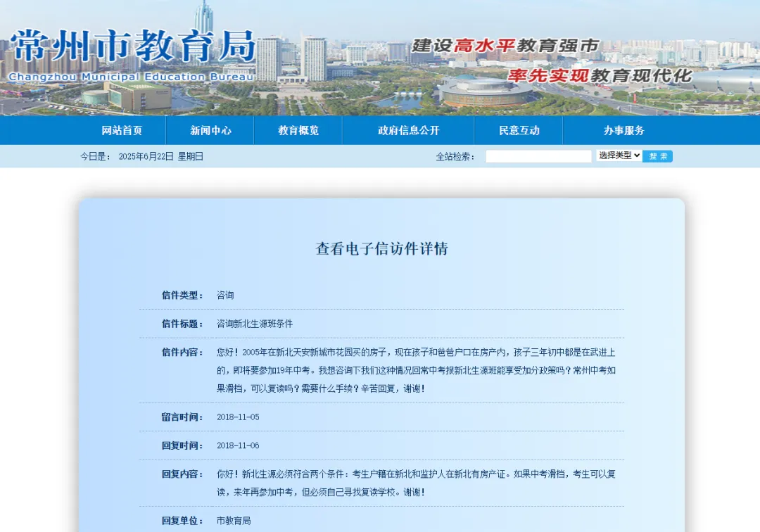Click the slogan 率先实现教育现代化
760x532 pixels.
600,75
